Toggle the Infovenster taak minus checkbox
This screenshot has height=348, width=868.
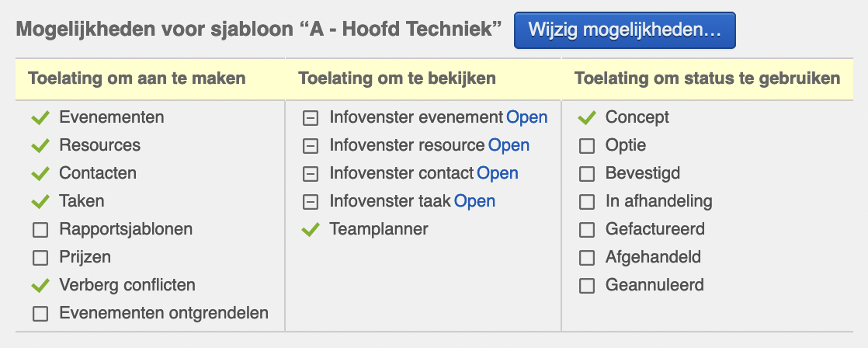tap(310, 202)
